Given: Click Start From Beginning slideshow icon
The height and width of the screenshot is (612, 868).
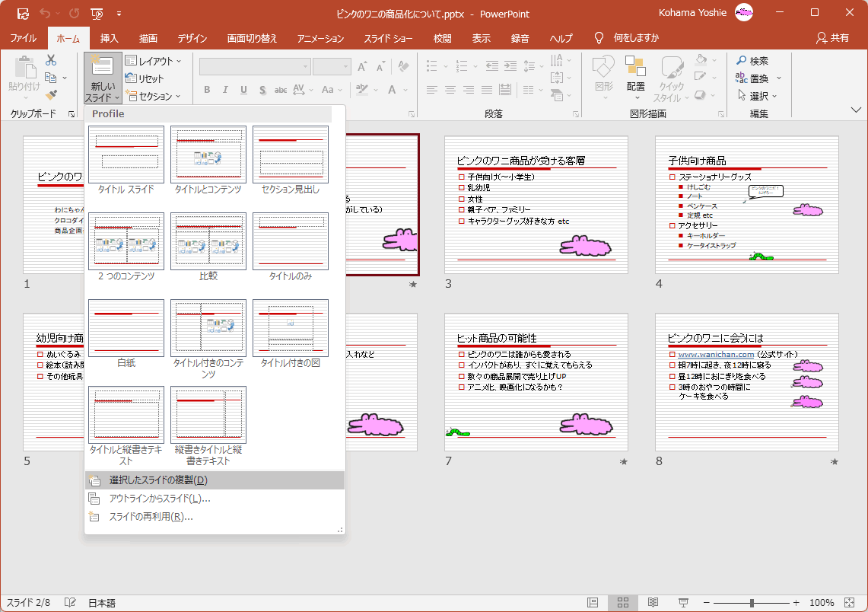Looking at the screenshot, I should pyautogui.click(x=97, y=13).
